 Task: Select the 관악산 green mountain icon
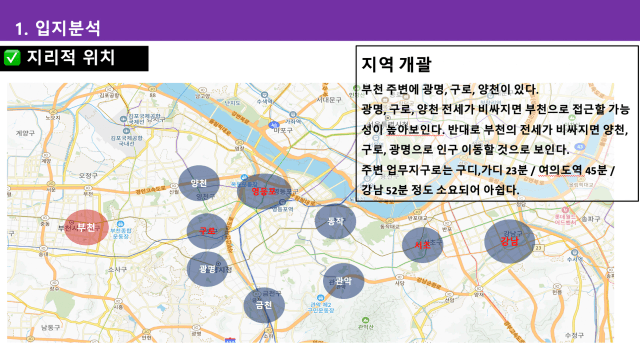(365, 320)
